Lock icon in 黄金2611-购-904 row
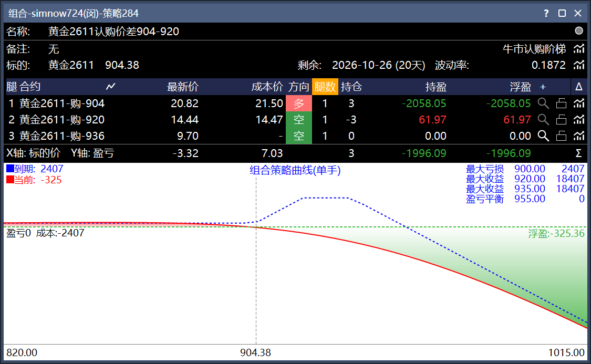This screenshot has width=591, height=364. coord(561,103)
